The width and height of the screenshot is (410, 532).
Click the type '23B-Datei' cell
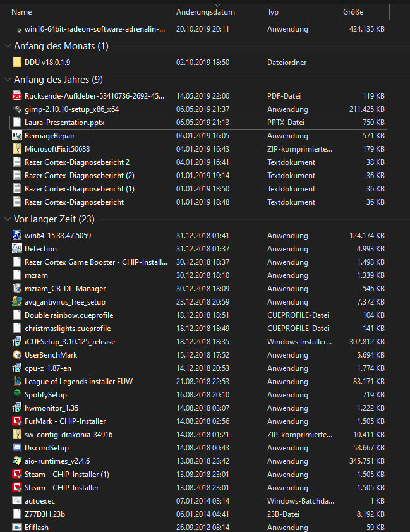click(283, 514)
